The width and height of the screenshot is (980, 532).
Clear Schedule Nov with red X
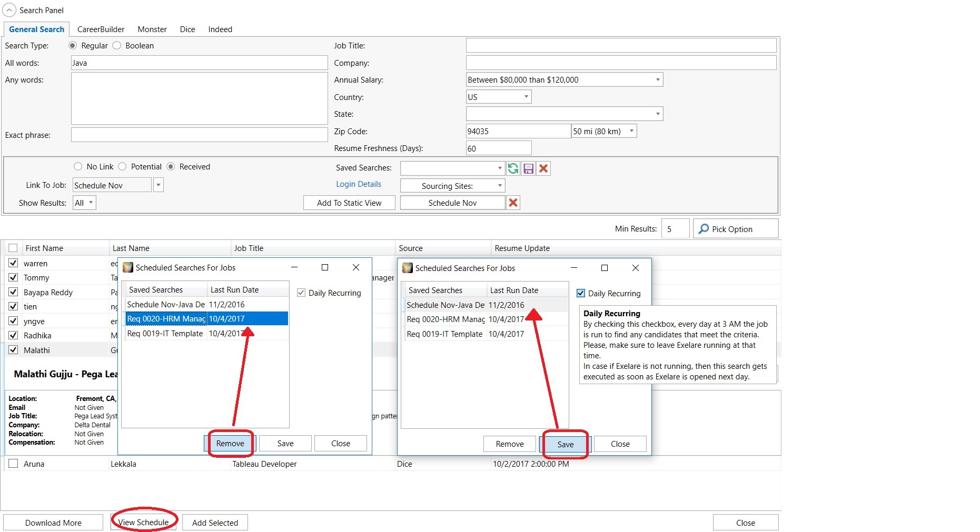pyautogui.click(x=513, y=203)
